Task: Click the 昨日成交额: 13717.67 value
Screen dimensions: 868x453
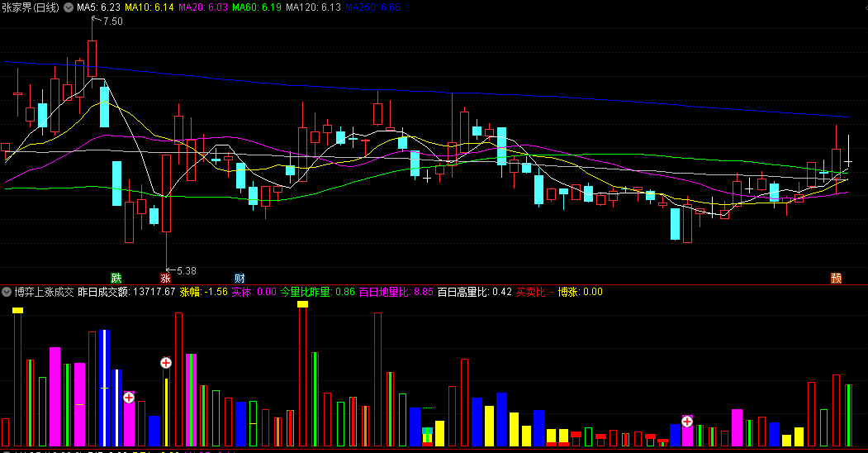Action: click(126, 292)
